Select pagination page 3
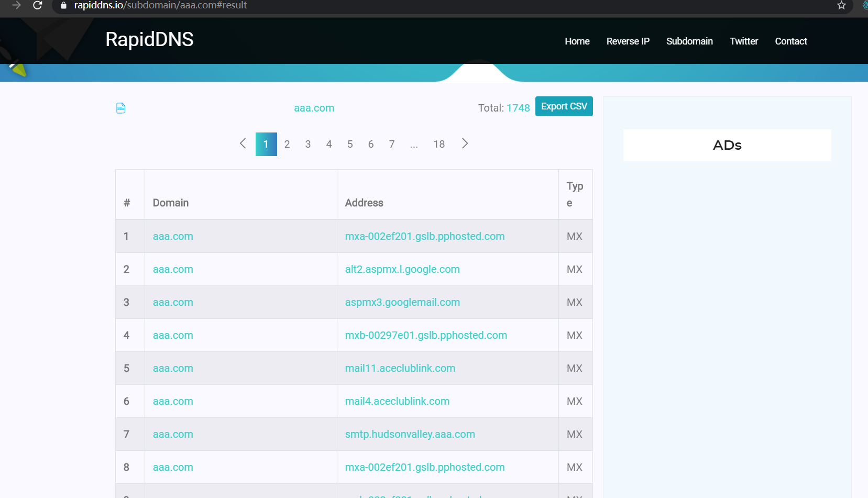 pyautogui.click(x=308, y=144)
